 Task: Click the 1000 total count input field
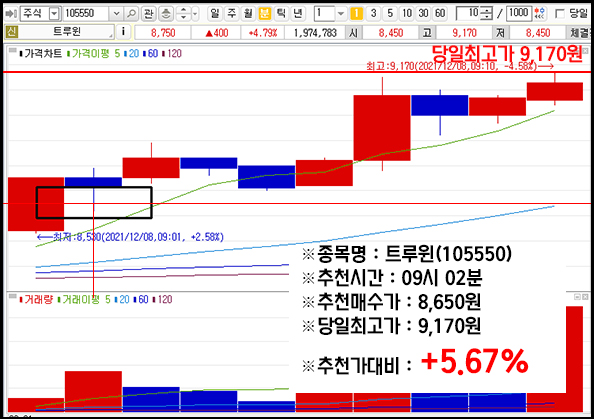(519, 14)
